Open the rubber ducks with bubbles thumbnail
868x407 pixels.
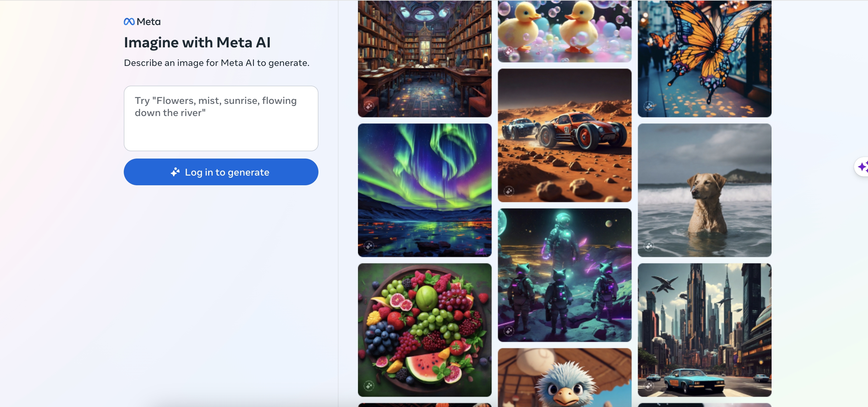tap(565, 31)
